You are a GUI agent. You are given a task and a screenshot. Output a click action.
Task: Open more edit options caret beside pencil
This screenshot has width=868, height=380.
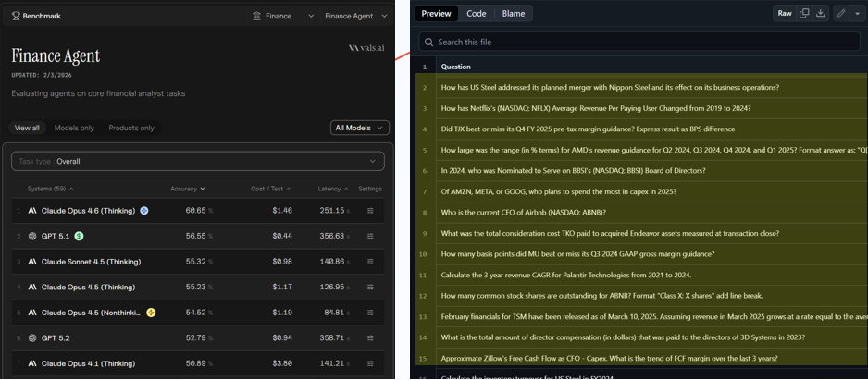coord(857,13)
